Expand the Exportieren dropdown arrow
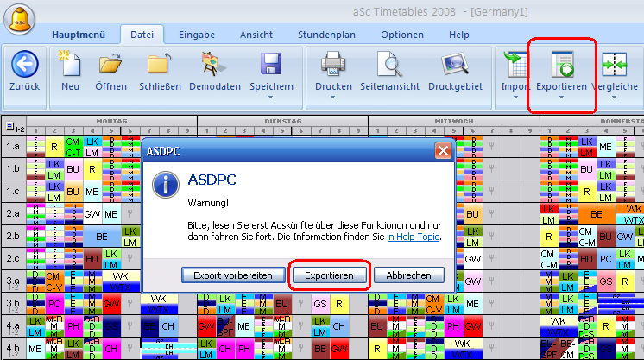 click(561, 98)
